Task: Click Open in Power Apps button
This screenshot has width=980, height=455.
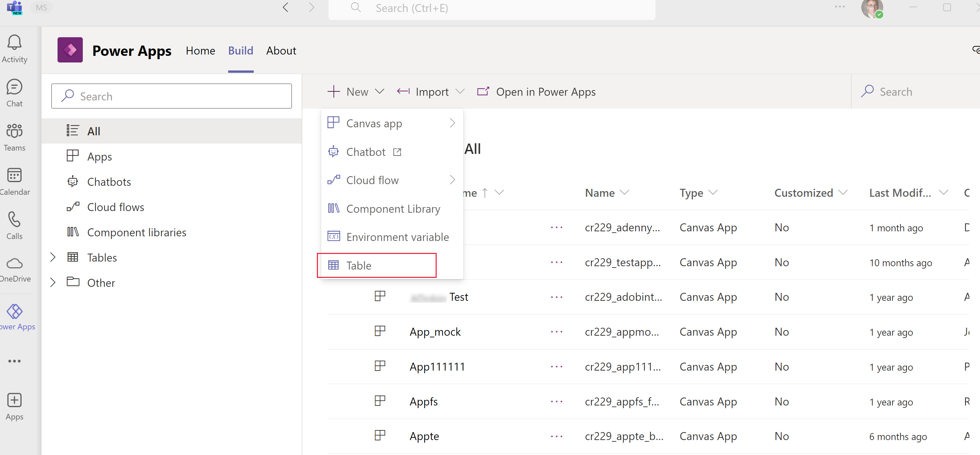Action: click(x=537, y=91)
